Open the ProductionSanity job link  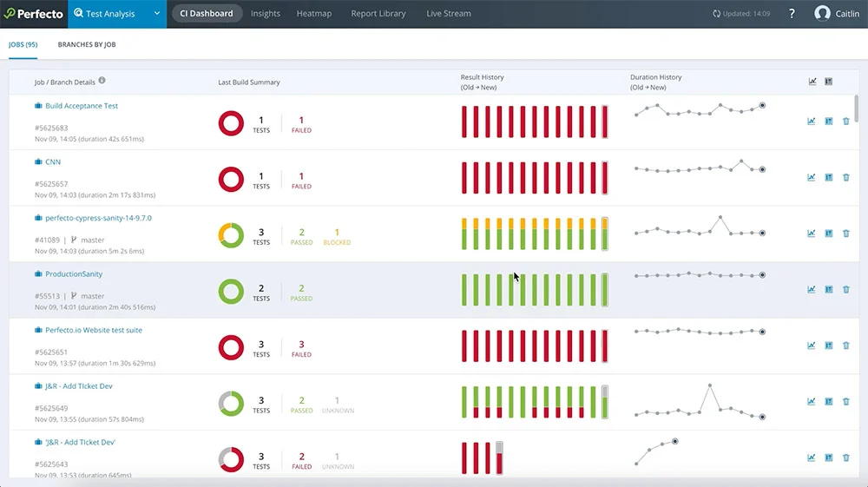[74, 274]
